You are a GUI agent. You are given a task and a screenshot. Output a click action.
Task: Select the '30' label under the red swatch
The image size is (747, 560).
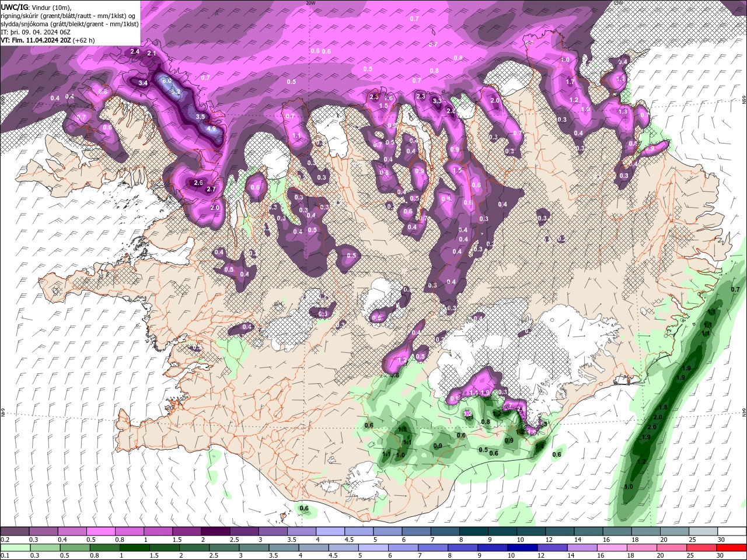(x=721, y=556)
